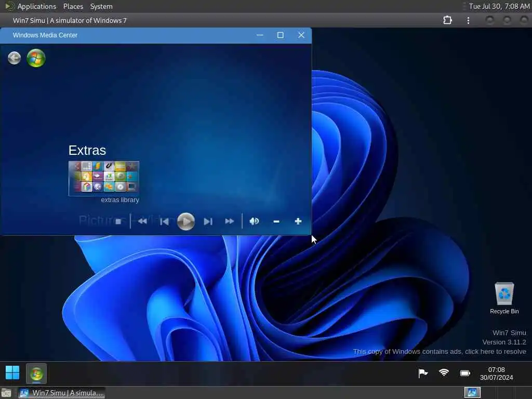Start playback with the round play button
This screenshot has height=399, width=532.
186,221
